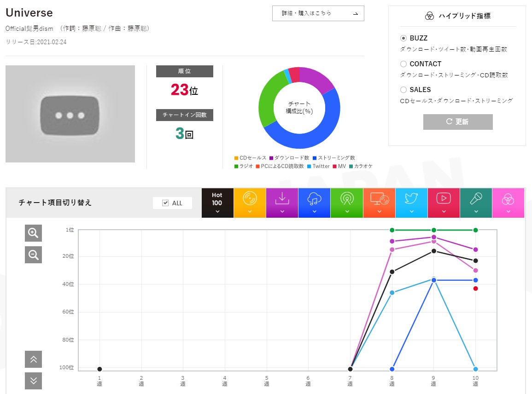The image size is (532, 394).
Task: Click the ハイブリッド指標 heading
Action: [x=464, y=16]
